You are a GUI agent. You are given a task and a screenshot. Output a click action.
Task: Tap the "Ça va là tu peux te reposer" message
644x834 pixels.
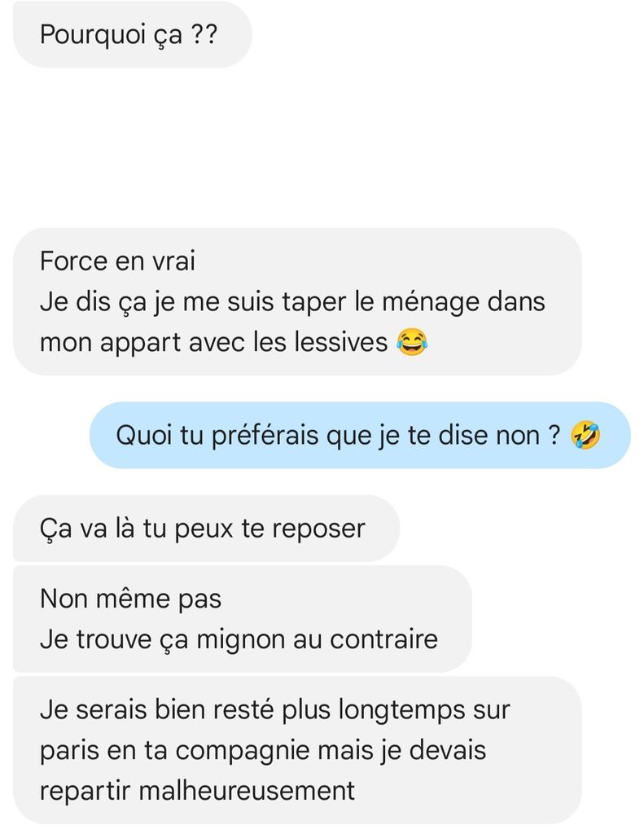click(x=206, y=529)
